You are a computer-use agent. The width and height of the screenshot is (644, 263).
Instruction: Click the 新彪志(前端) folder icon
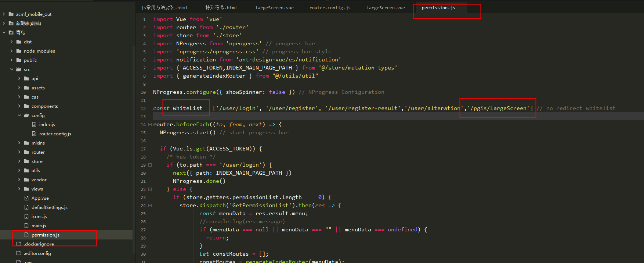click(11, 23)
